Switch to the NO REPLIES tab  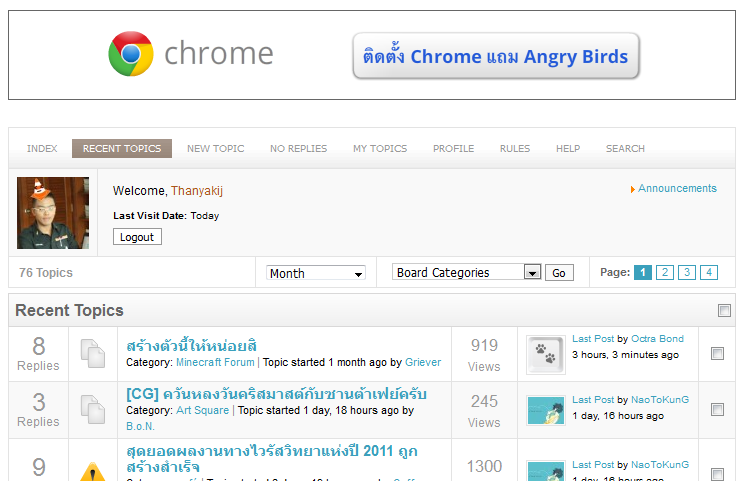[x=298, y=149]
